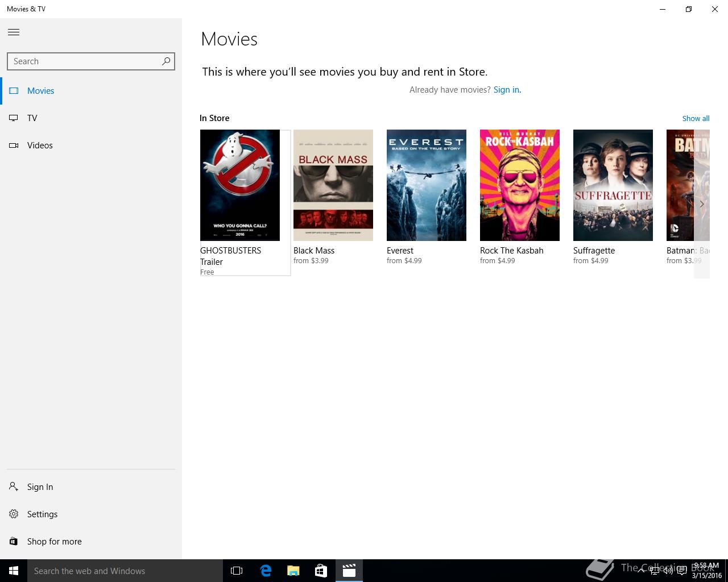Screen dimensions: 728x582
Task: Open Settings in sidebar
Action: click(91, 514)
